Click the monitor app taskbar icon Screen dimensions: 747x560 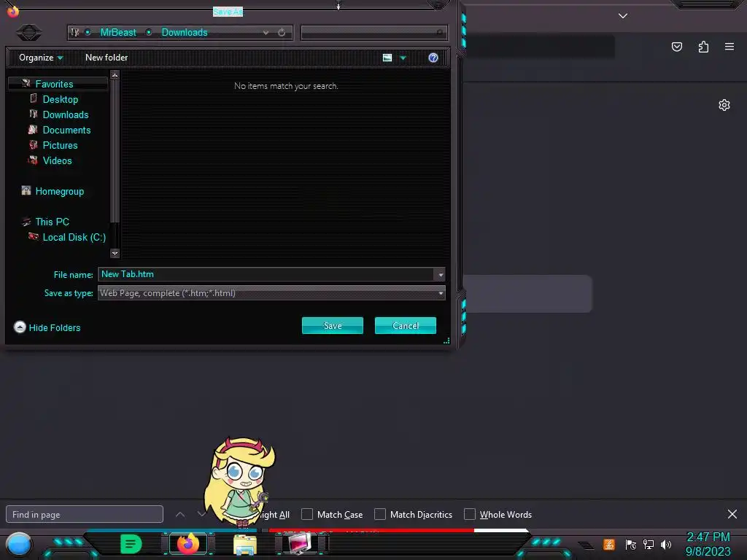(300, 544)
